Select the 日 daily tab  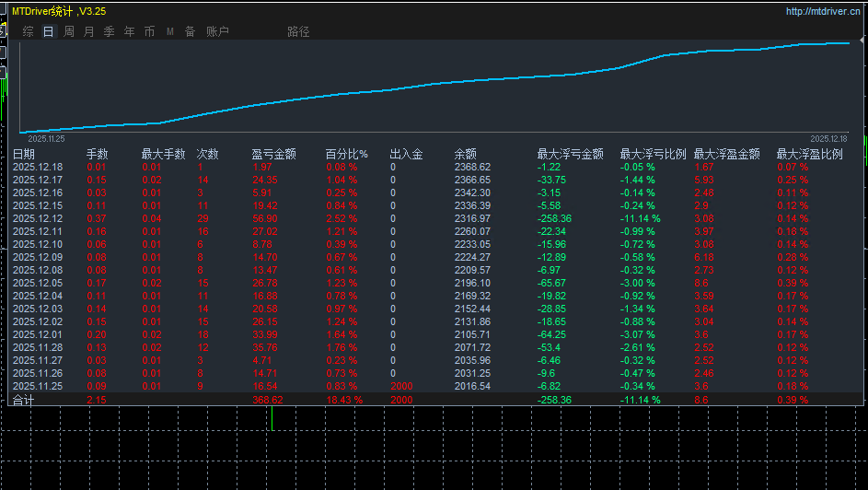tap(48, 31)
